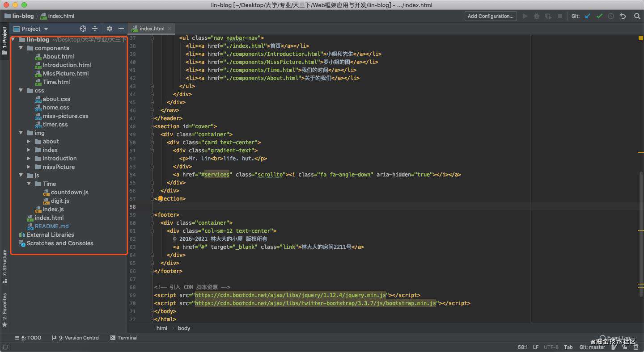Click the tool window toggle icon in bottom-left corner
This screenshot has width=644, height=352.
[5, 347]
